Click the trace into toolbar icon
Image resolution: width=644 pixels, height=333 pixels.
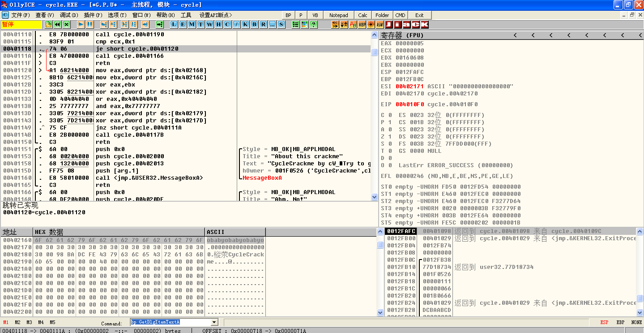[125, 24]
